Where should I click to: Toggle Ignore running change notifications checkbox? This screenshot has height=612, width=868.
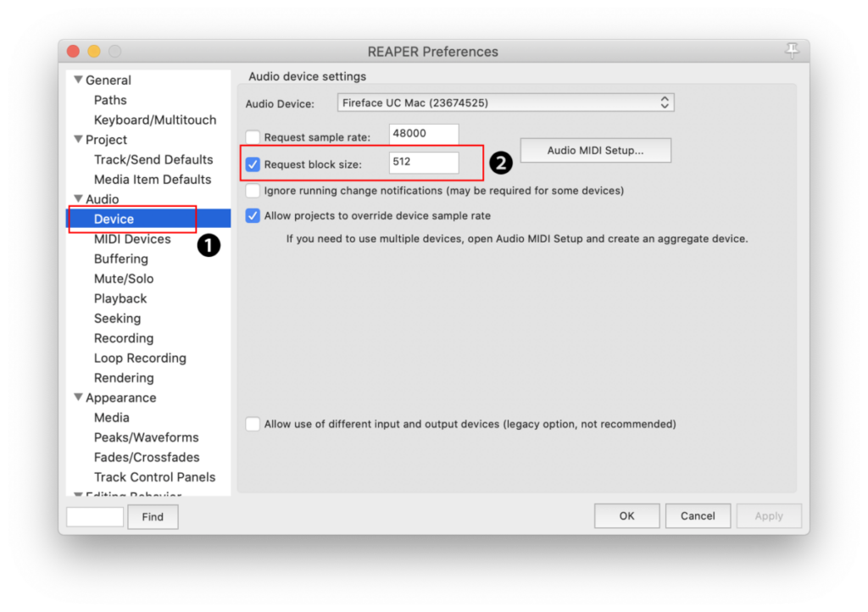click(253, 191)
